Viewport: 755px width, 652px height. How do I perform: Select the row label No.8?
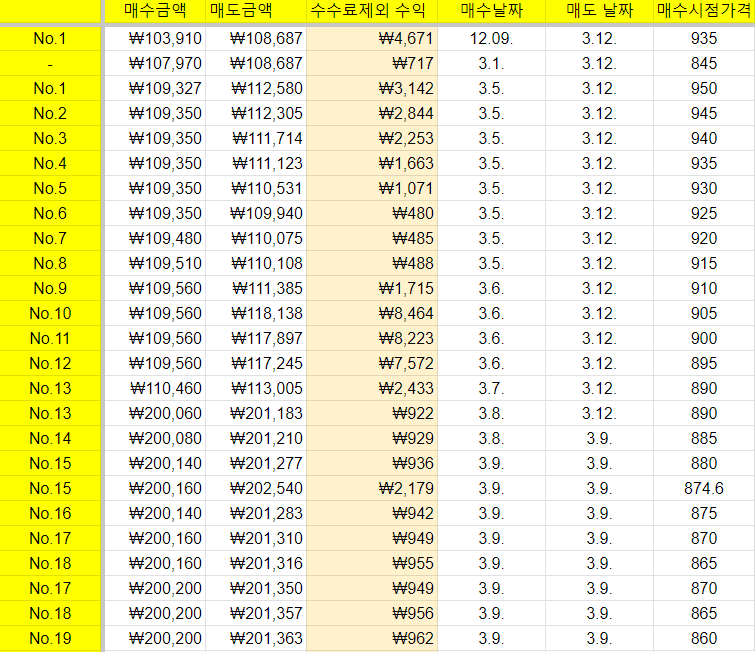[x=50, y=264]
